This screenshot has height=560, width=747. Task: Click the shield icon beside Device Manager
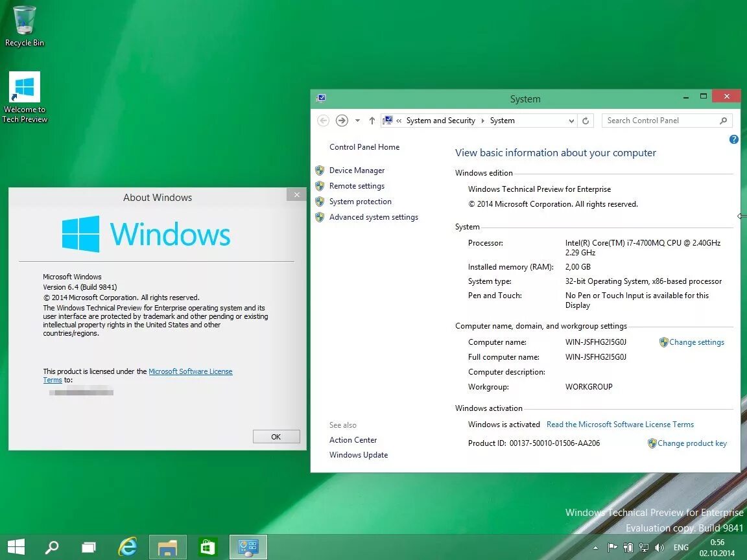coord(320,170)
